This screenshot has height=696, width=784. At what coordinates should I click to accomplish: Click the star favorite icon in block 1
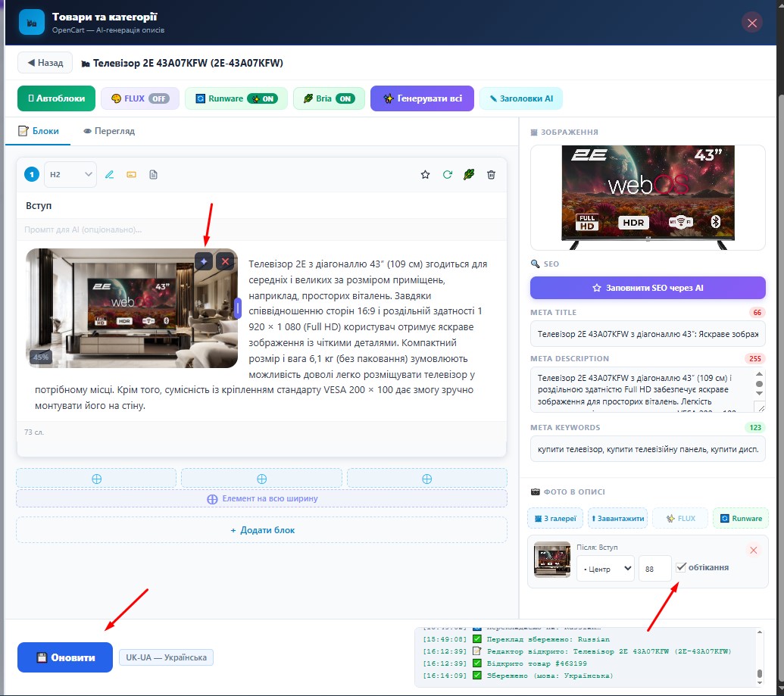(x=425, y=174)
